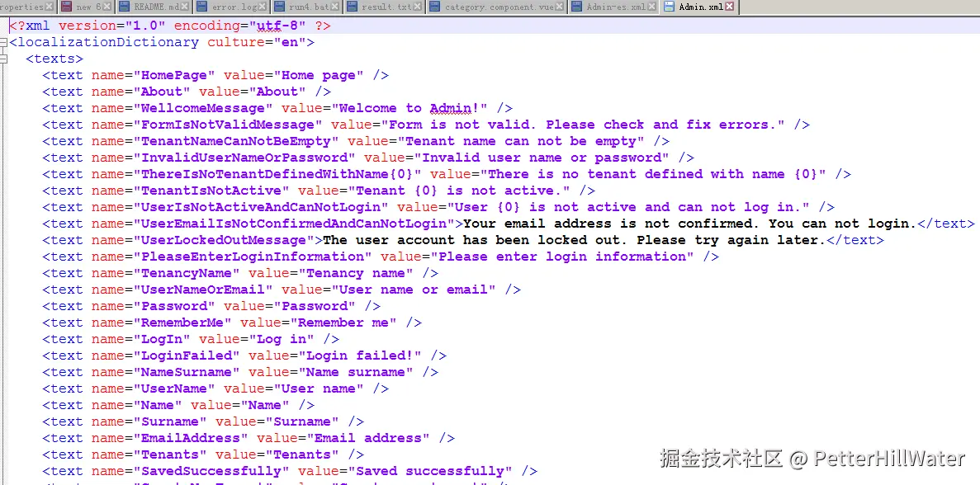Close the partially visible properties tab
The image size is (980, 485).
pyautogui.click(x=50, y=7)
